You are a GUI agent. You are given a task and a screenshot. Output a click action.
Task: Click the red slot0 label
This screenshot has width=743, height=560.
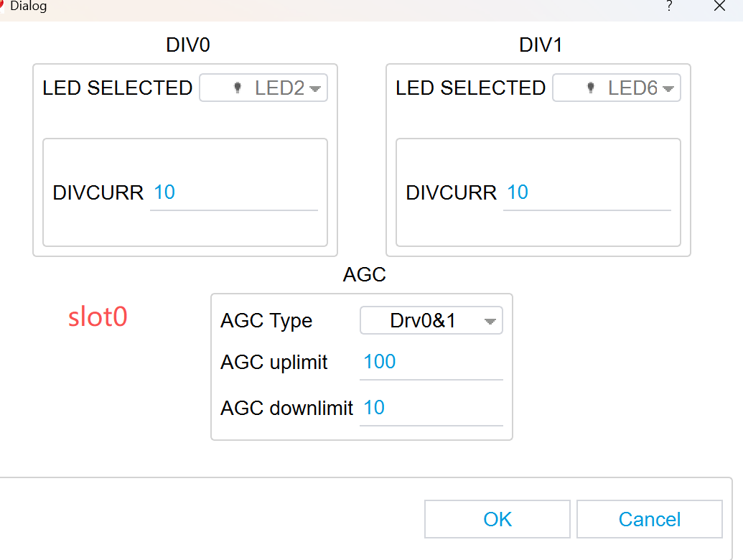tap(98, 317)
